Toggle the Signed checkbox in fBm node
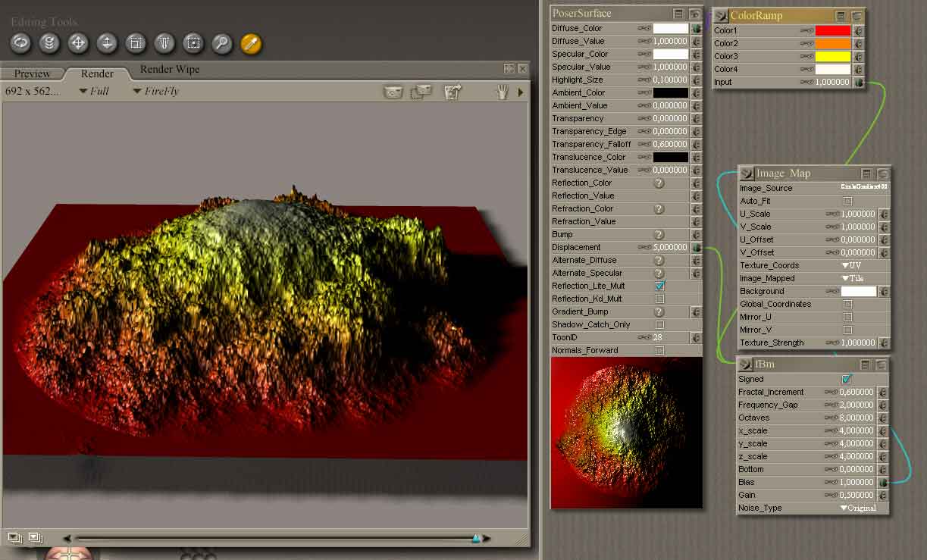This screenshot has width=927, height=560. coord(847,379)
